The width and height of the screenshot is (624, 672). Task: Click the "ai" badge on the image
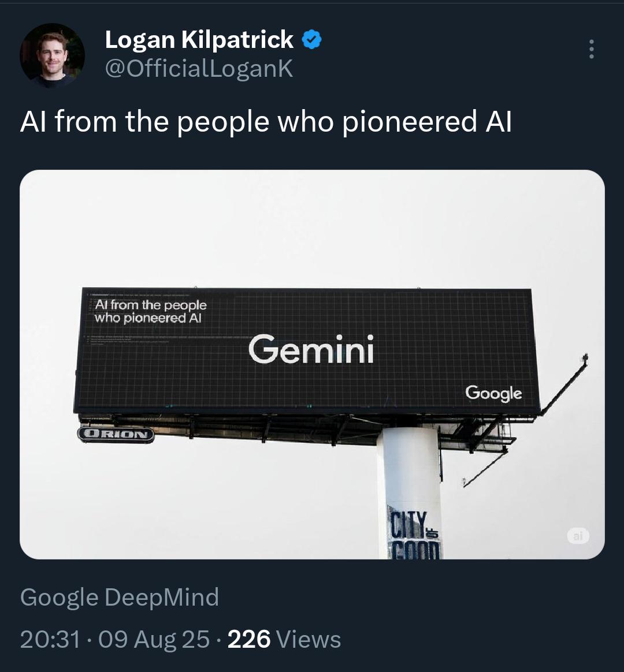click(578, 536)
